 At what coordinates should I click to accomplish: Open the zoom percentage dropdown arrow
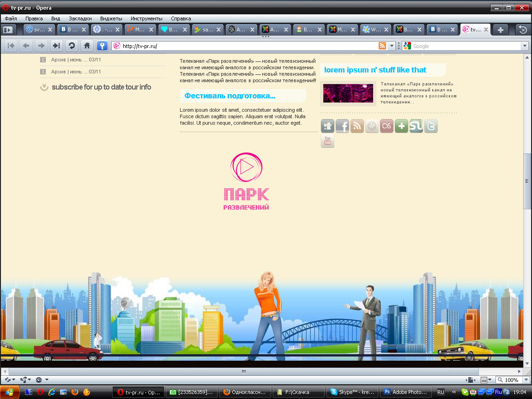pos(526,380)
